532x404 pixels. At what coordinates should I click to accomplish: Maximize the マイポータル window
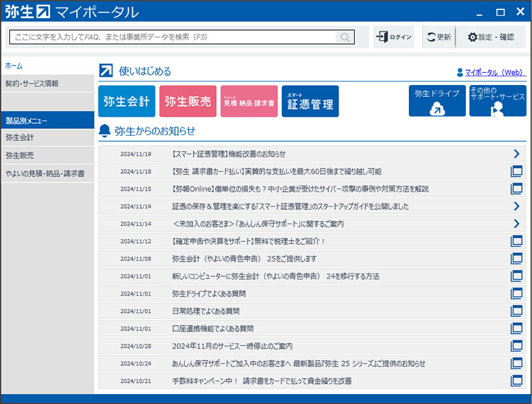[x=501, y=12]
